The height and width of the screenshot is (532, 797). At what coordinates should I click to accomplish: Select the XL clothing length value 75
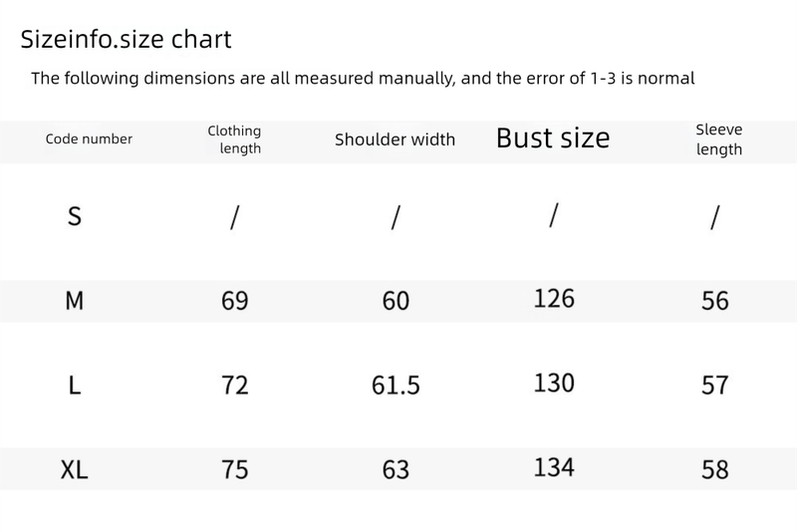(235, 470)
